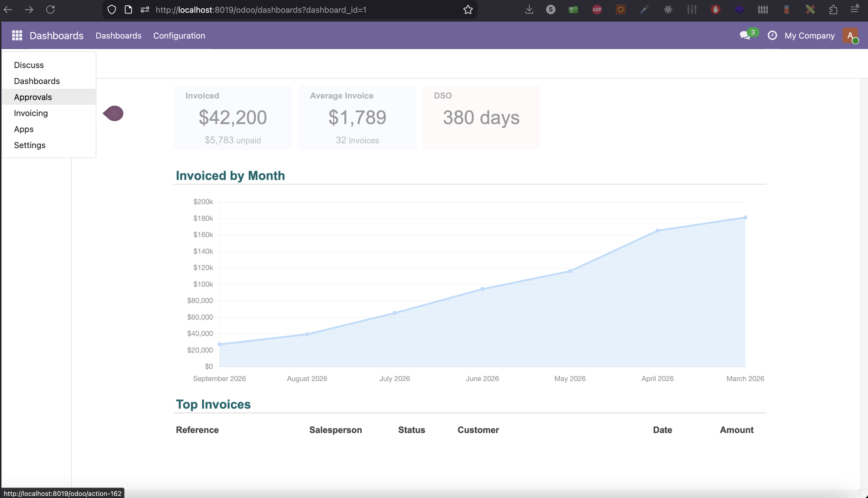Select Invoicing in the apps menu
The image size is (868, 498).
point(31,113)
